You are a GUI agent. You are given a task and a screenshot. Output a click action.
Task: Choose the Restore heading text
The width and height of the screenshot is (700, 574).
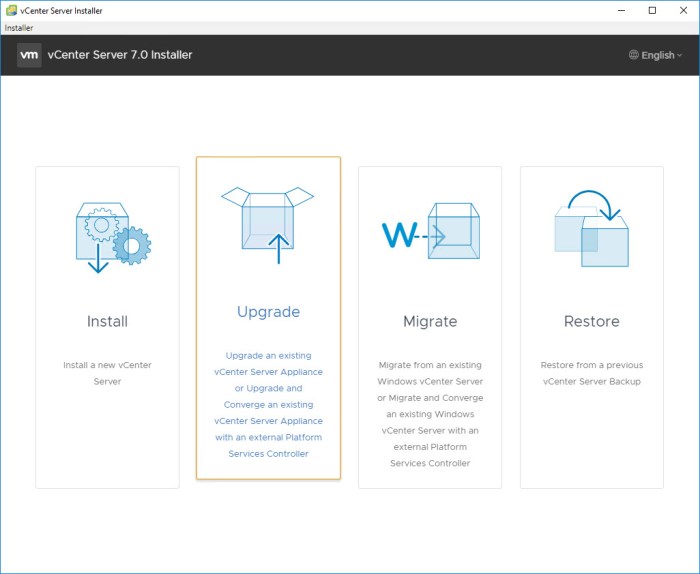[591, 321]
